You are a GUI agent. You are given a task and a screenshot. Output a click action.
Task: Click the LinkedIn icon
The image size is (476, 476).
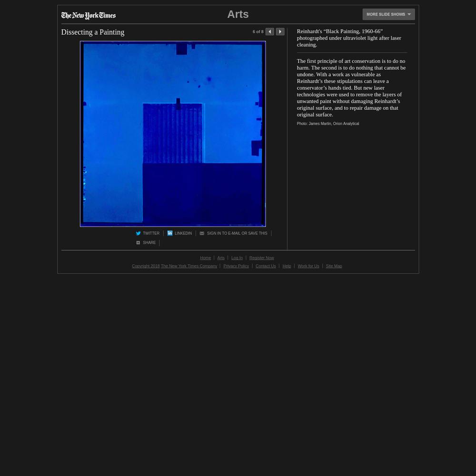170,233
